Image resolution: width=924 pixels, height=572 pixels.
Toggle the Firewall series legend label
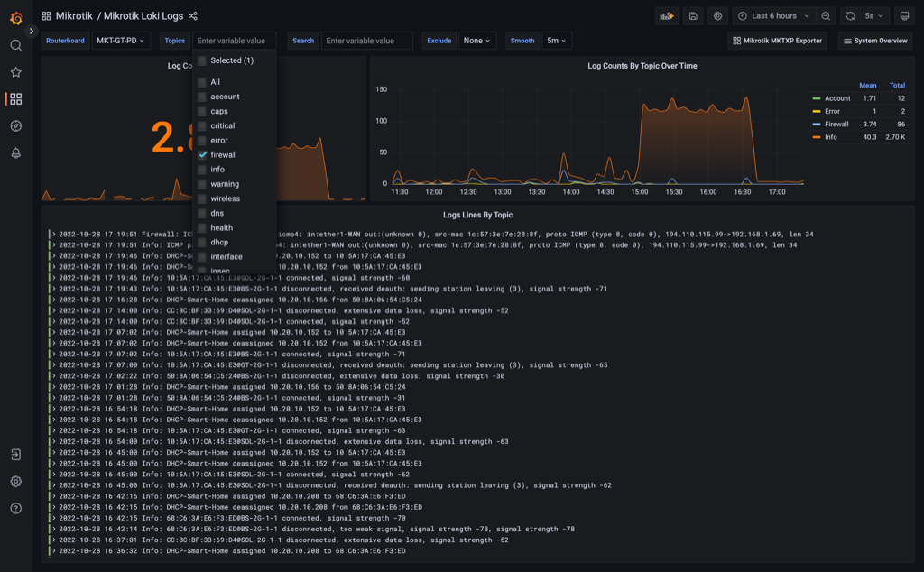point(836,125)
